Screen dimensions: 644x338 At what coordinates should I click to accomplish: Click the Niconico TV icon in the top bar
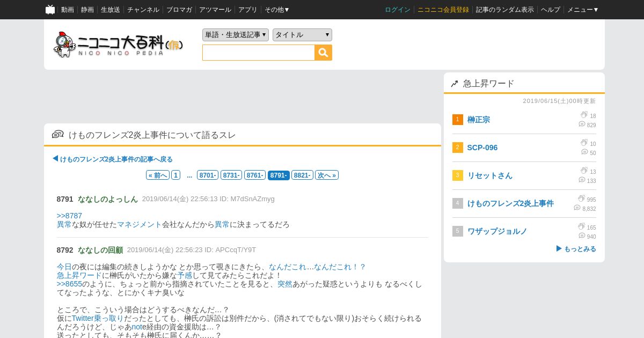point(50,10)
